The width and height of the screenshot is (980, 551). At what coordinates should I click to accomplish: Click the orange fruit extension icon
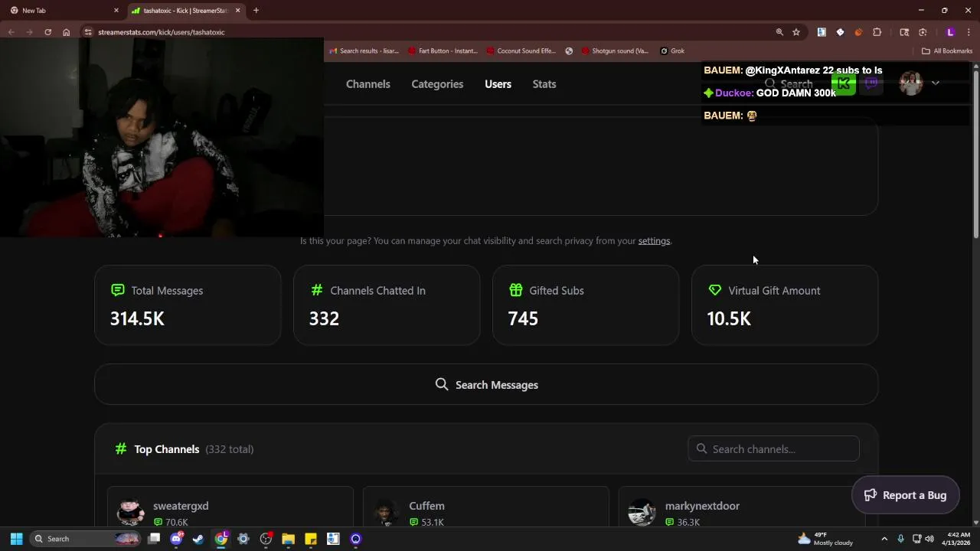[x=858, y=32]
